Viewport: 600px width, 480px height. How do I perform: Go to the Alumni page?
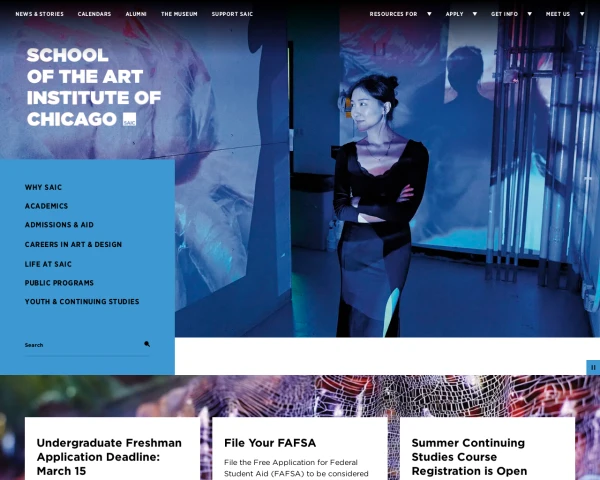coord(136,14)
